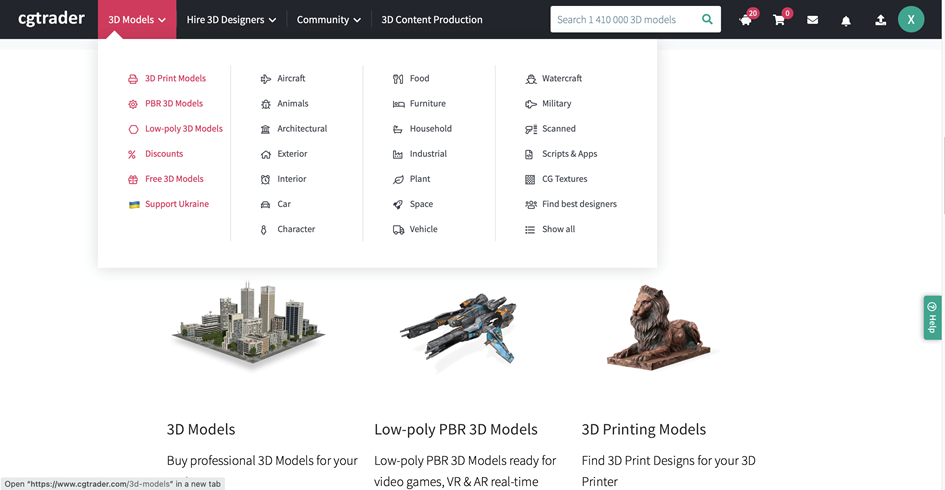Click the shopping cart icon
Viewport: 945px width, 490px height.
pos(779,20)
